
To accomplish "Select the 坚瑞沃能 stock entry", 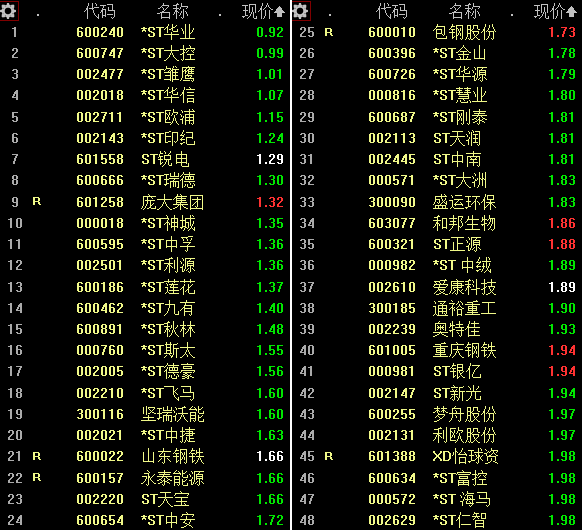I will tap(173, 414).
